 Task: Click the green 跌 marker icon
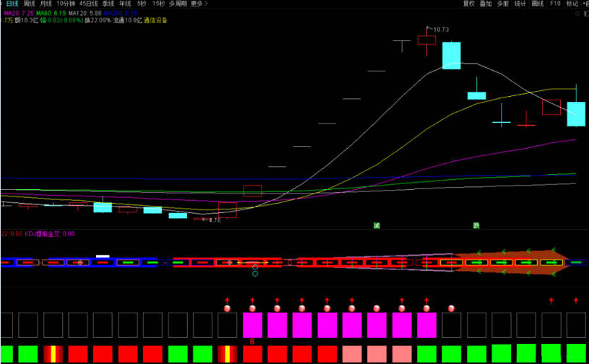pyautogui.click(x=476, y=225)
